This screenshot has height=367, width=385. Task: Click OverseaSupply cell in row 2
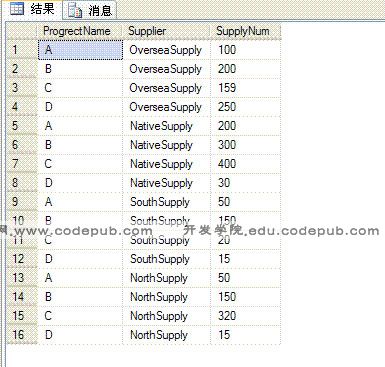tap(167, 69)
